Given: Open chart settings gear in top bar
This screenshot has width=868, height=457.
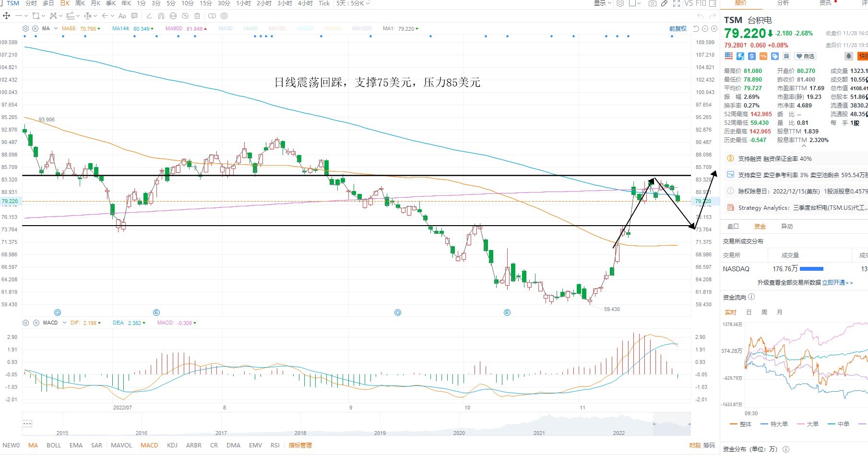Looking at the screenshot, I should coord(620,3).
